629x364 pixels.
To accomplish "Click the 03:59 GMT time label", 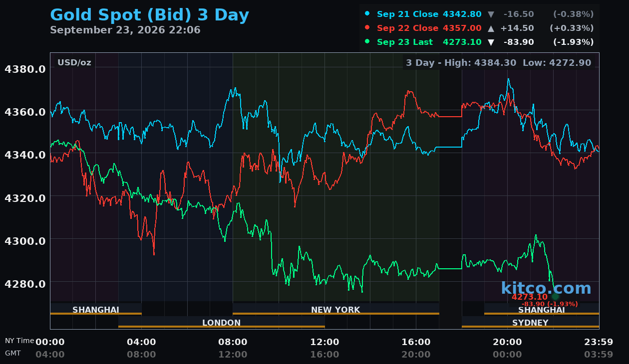I will pyautogui.click(x=599, y=355).
